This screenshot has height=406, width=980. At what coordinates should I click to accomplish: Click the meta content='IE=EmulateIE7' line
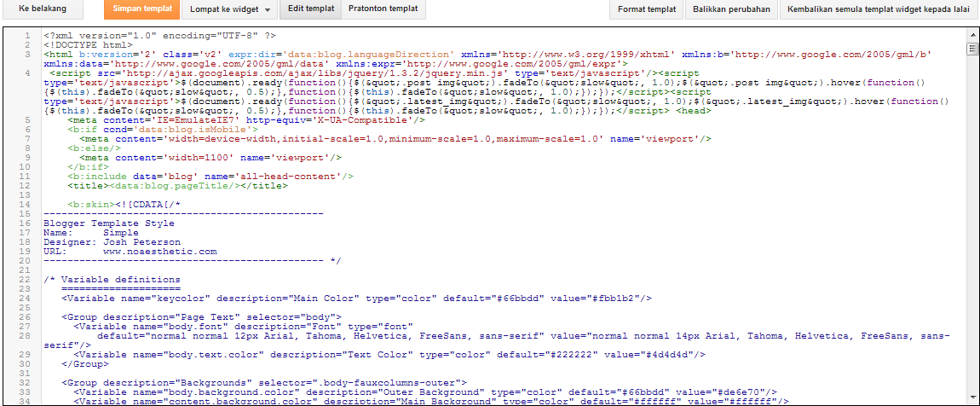coord(245,119)
